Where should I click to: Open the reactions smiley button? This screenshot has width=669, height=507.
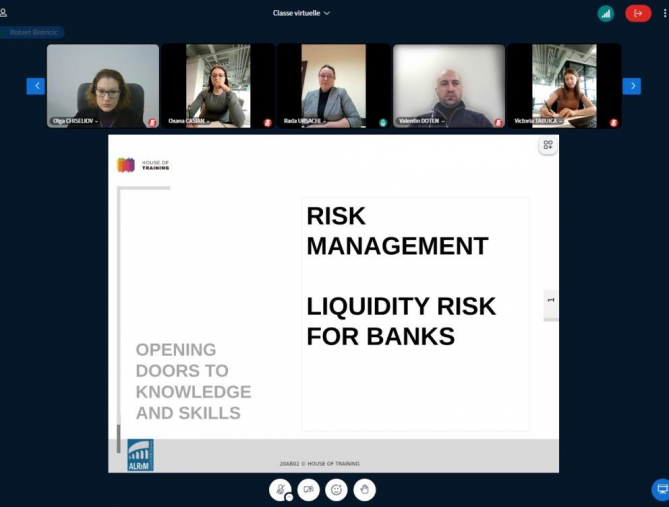337,490
